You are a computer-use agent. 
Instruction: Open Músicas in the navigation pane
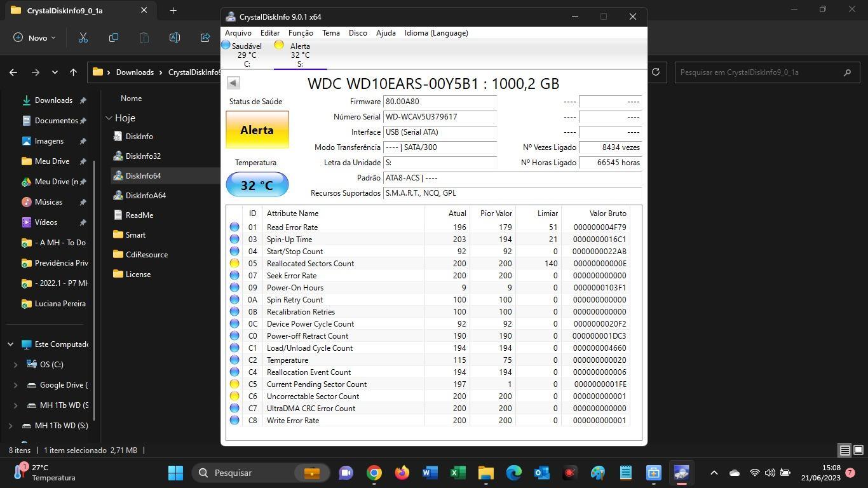click(48, 202)
